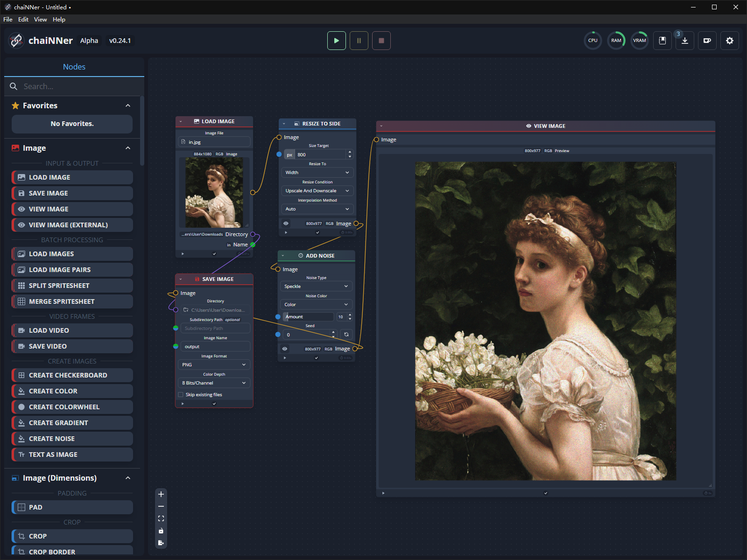Collapse the Image category

128,148
